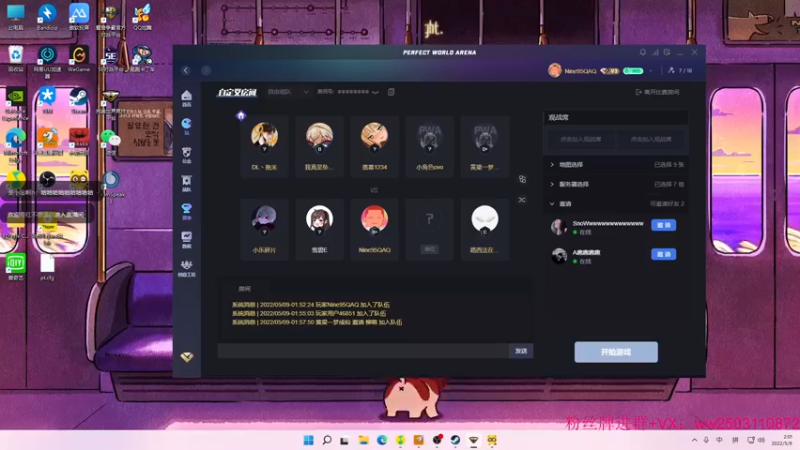Click the round button beside back arrow
The height and width of the screenshot is (450, 800).
click(206, 70)
